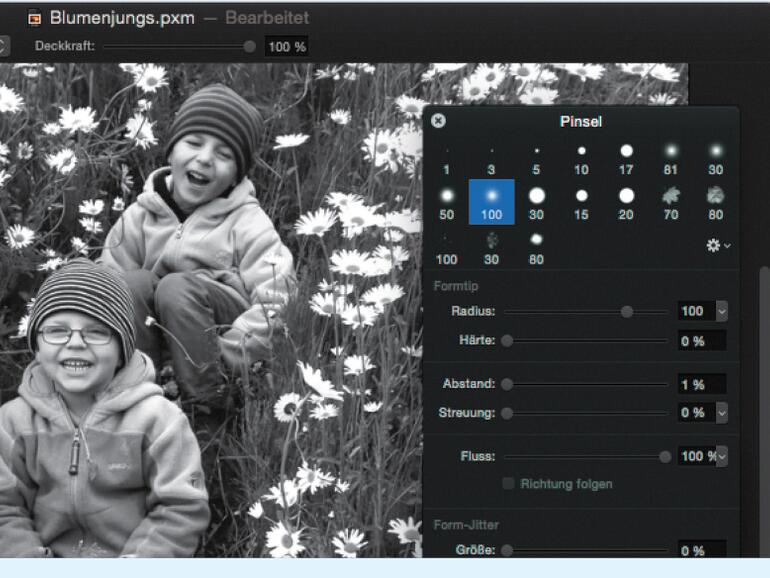The image size is (770, 578).
Task: Click the Abstand slider handle
Action: pyautogui.click(x=507, y=384)
